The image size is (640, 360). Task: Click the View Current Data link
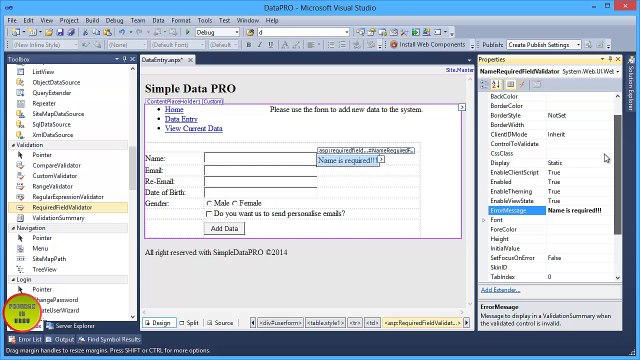tap(193, 128)
